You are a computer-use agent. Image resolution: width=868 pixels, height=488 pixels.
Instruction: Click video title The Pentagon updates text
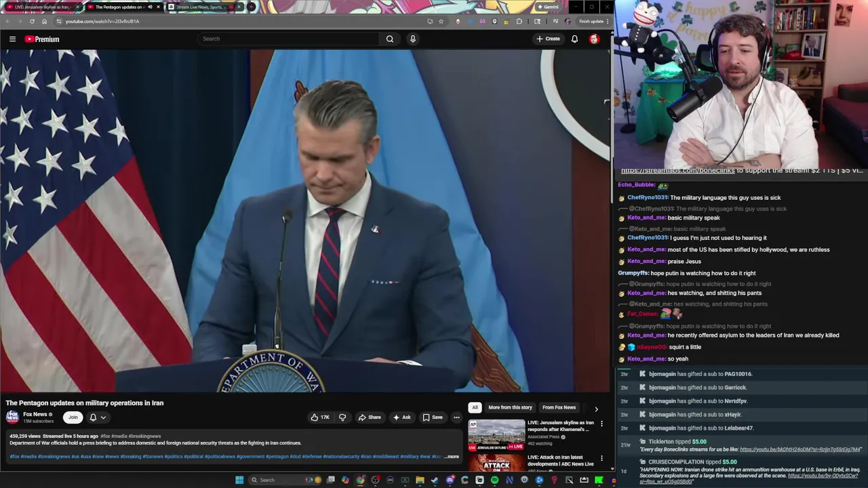[x=85, y=403]
